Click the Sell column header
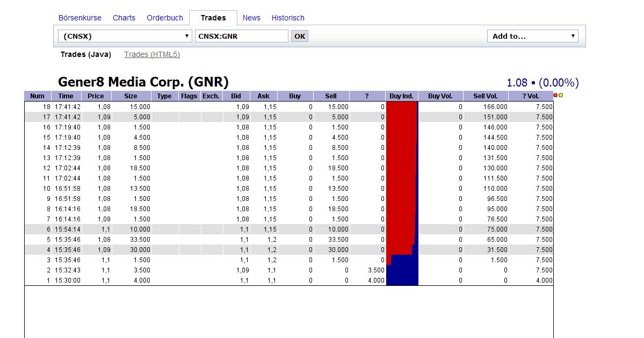The image size is (644, 338). [x=331, y=96]
